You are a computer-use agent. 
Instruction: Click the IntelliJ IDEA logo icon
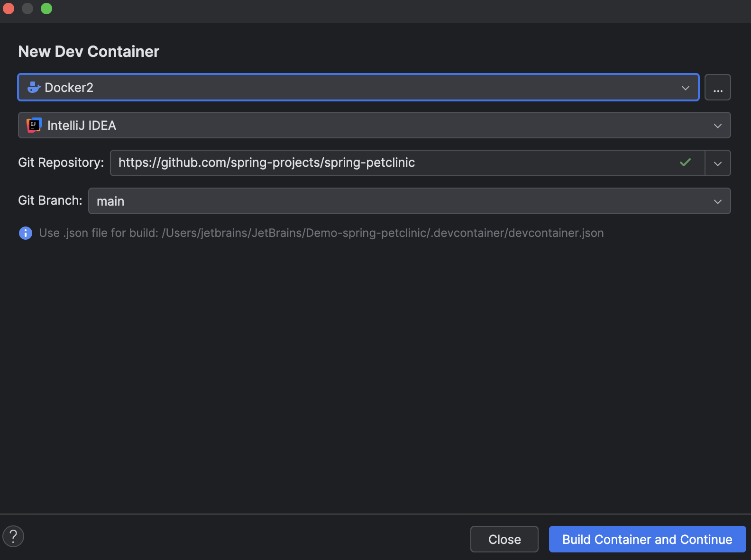pos(34,125)
